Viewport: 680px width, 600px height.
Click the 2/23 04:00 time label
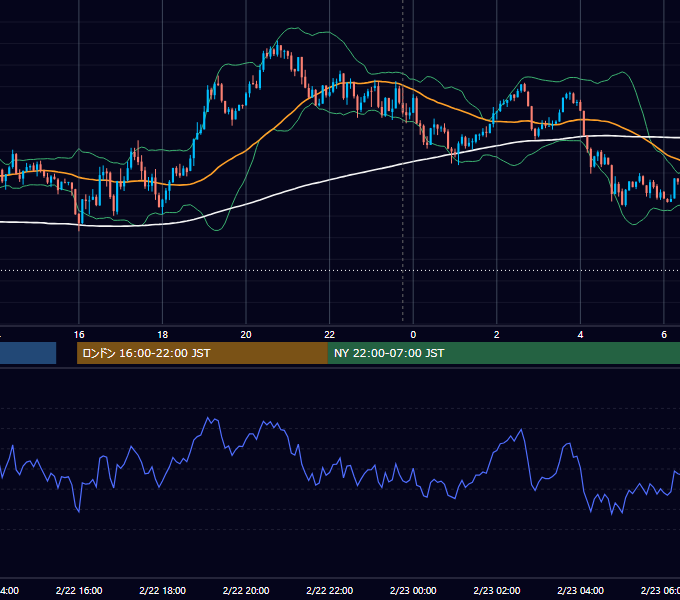pos(580,590)
